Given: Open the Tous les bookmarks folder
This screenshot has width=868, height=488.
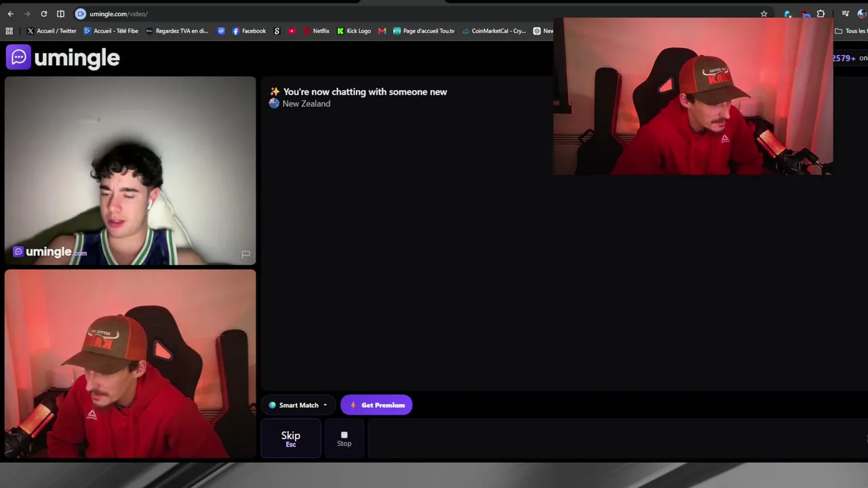Looking at the screenshot, I should point(851,30).
